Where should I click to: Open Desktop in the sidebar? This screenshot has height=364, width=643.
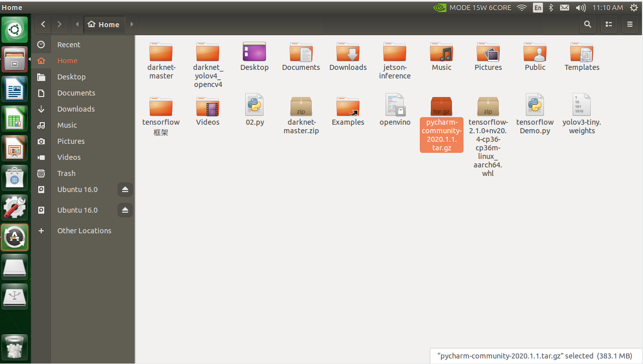(83, 77)
